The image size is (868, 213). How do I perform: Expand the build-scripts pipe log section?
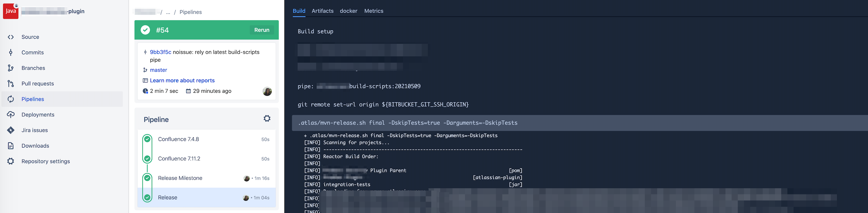click(359, 86)
